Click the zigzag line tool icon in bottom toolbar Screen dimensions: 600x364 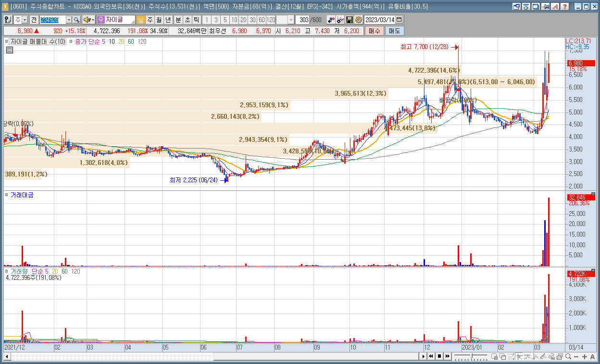tap(536, 356)
